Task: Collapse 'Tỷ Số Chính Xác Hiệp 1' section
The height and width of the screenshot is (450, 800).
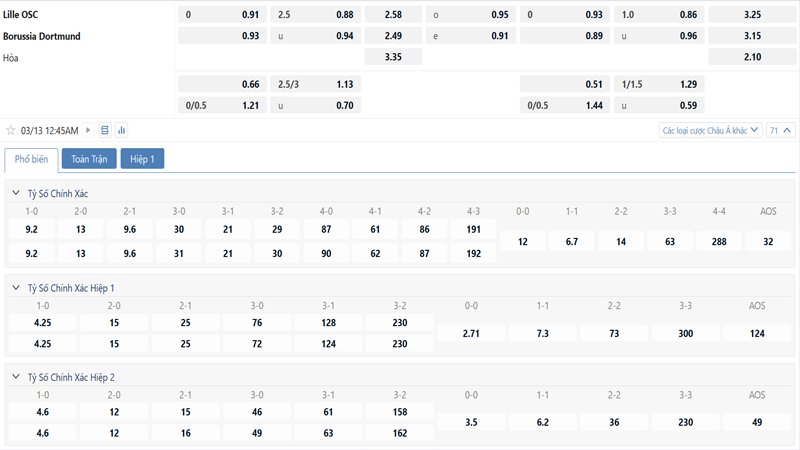Action: tap(15, 287)
